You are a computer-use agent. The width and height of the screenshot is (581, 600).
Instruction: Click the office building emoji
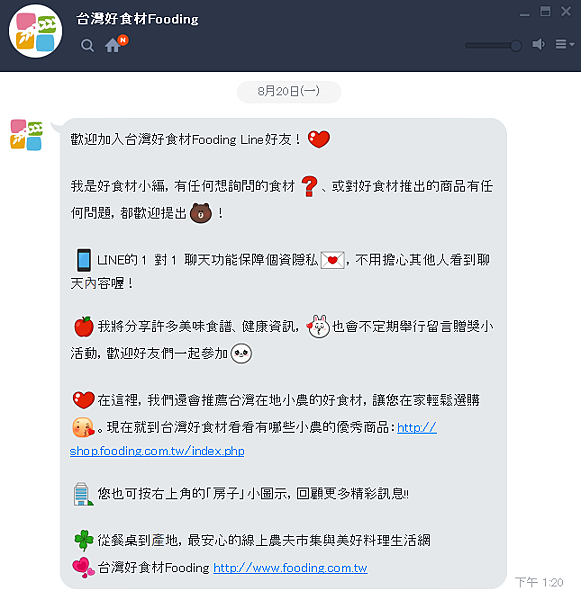pos(83,494)
